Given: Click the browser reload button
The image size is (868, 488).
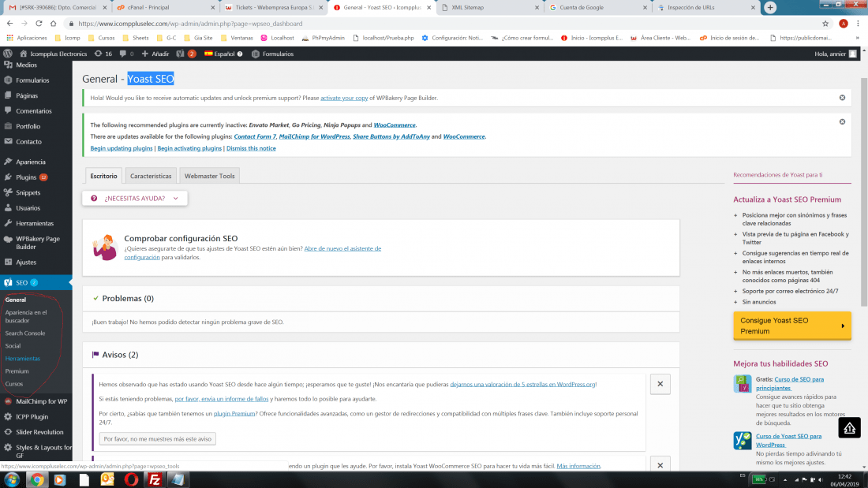Looking at the screenshot, I should pyautogui.click(x=39, y=24).
